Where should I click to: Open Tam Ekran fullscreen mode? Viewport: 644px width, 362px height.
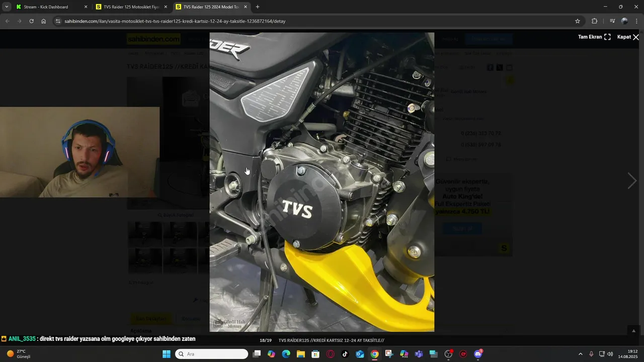coord(594,37)
